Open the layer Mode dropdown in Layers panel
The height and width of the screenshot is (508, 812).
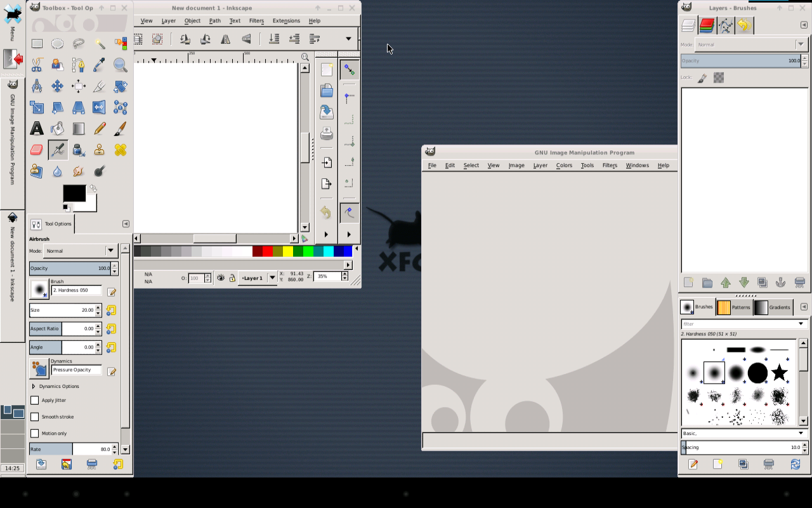[x=751, y=44]
